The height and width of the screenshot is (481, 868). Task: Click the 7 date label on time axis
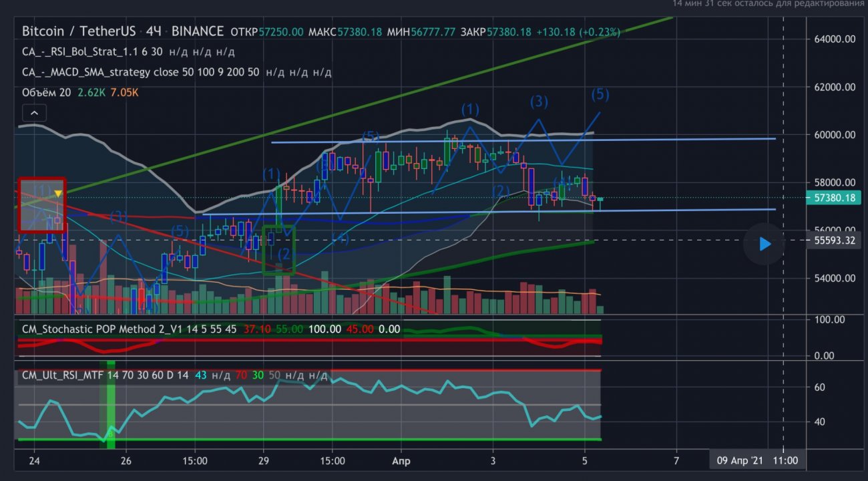coord(676,461)
